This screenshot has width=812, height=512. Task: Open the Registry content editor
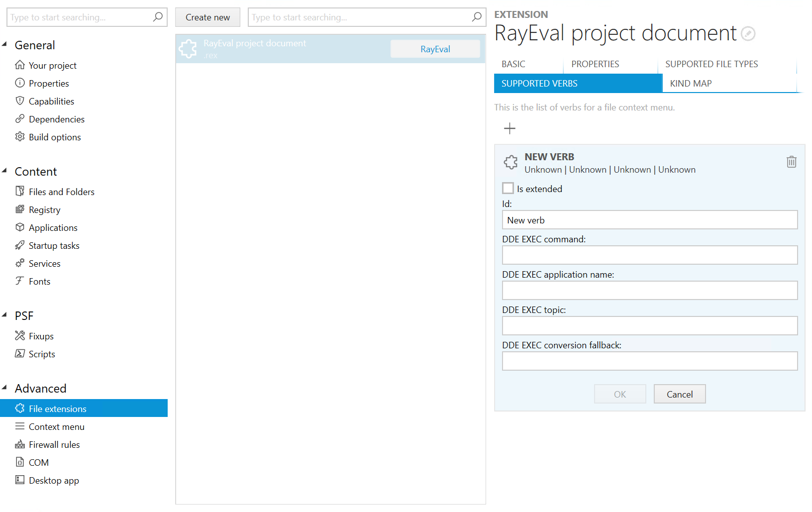click(x=45, y=209)
